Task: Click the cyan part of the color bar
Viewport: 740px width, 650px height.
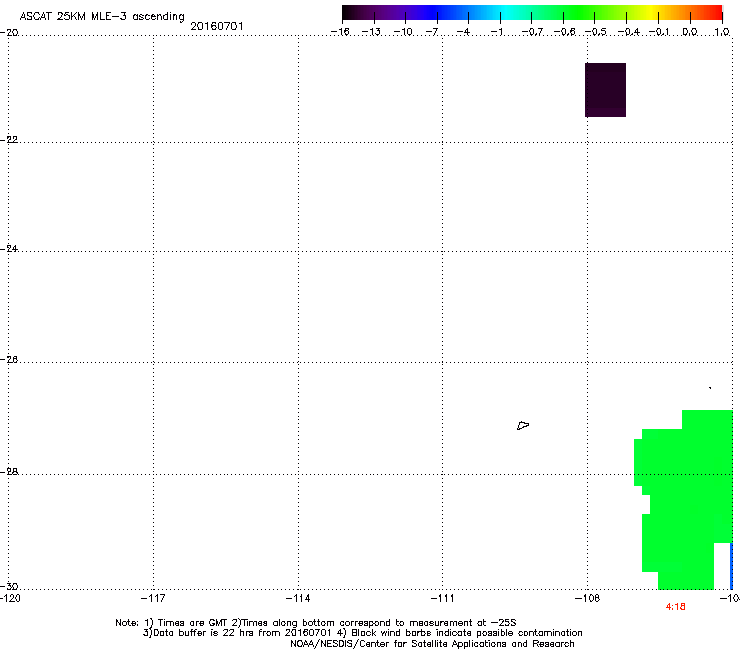Action: point(507,13)
